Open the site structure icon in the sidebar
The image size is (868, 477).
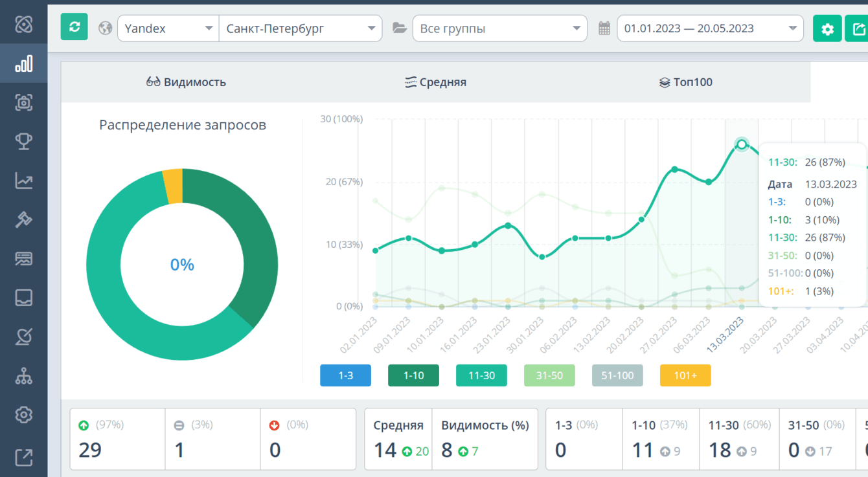click(x=24, y=375)
